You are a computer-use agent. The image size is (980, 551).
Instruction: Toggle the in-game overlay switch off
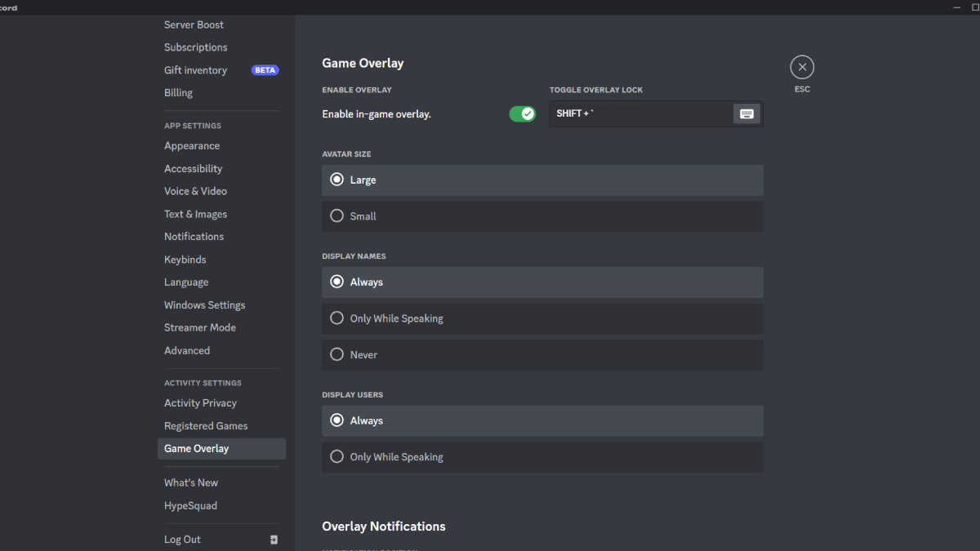523,113
